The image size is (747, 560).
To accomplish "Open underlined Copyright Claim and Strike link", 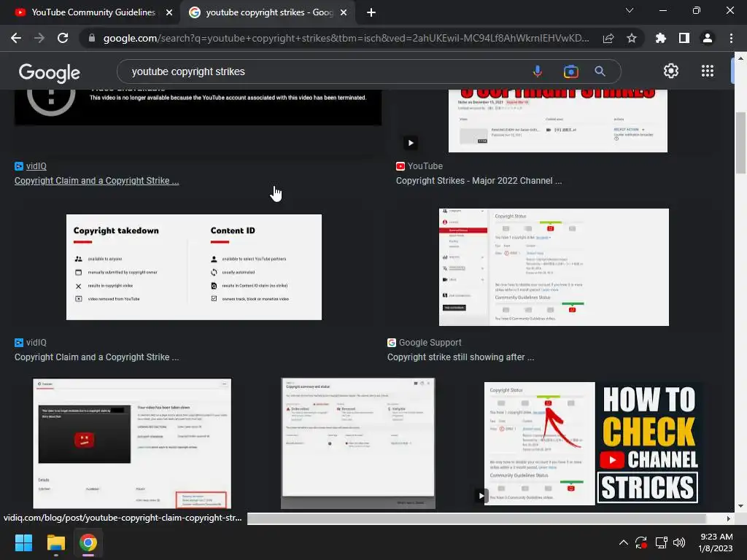I will (x=97, y=181).
